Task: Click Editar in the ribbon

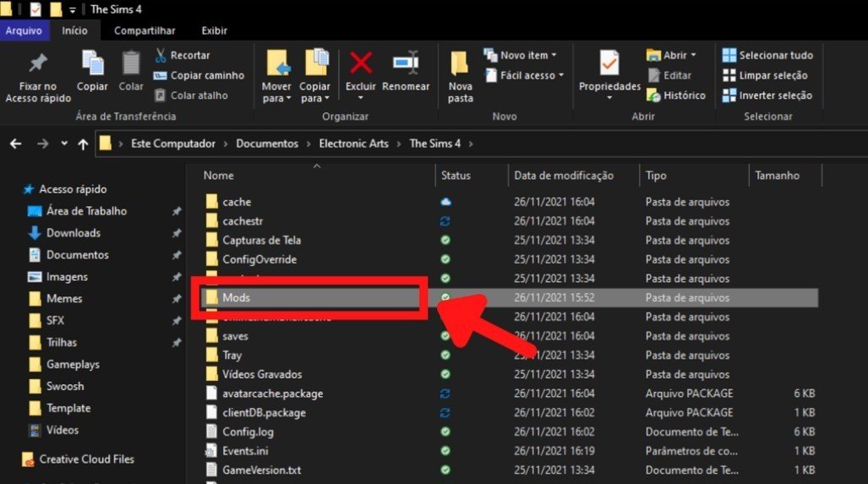Action: coord(669,75)
